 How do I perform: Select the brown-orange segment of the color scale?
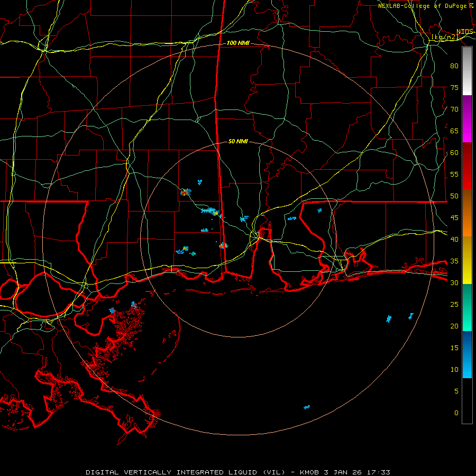click(x=467, y=213)
